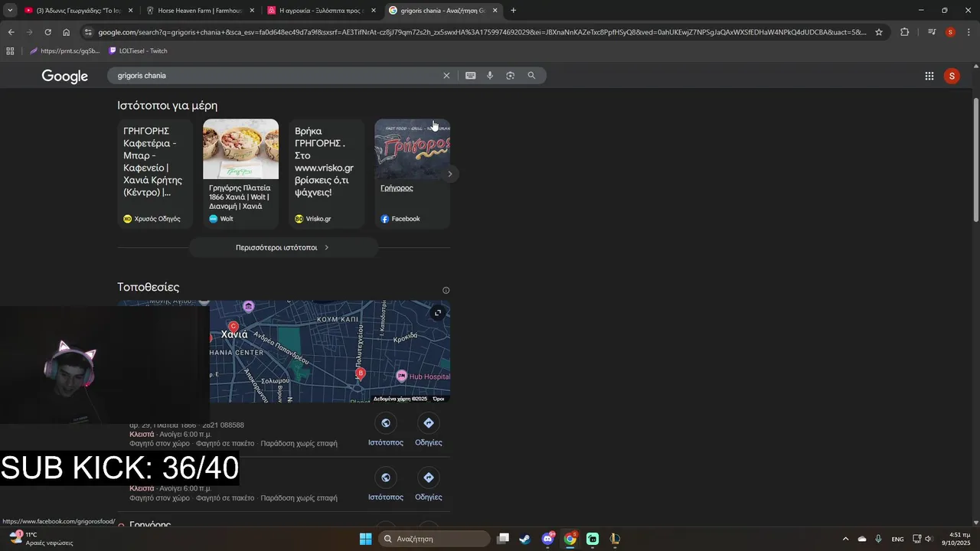Open the prnt.sc bookmark
This screenshot has height=551, width=980.
[64, 51]
